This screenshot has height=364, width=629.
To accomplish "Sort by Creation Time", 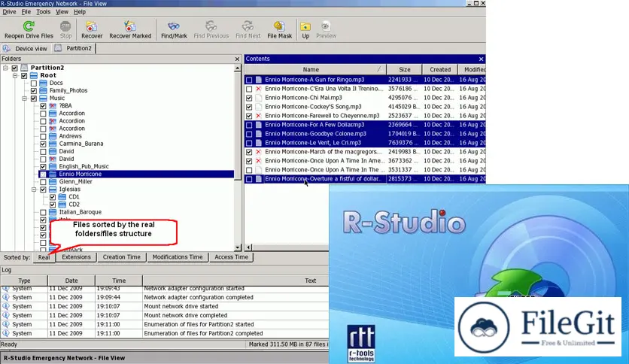I will coord(122,257).
